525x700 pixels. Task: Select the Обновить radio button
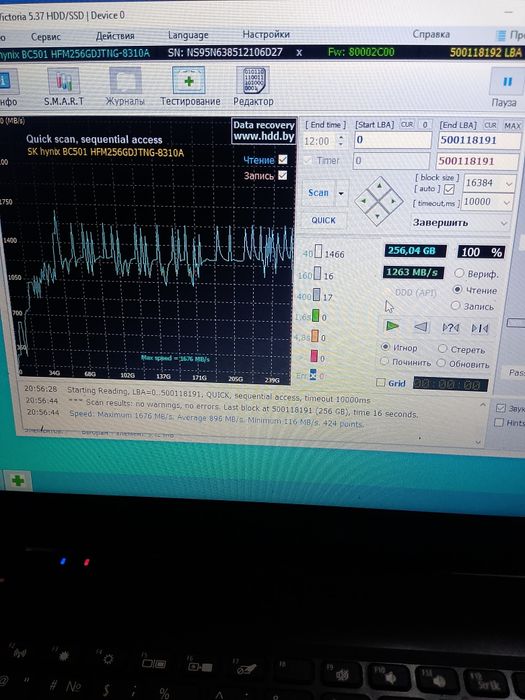click(441, 363)
